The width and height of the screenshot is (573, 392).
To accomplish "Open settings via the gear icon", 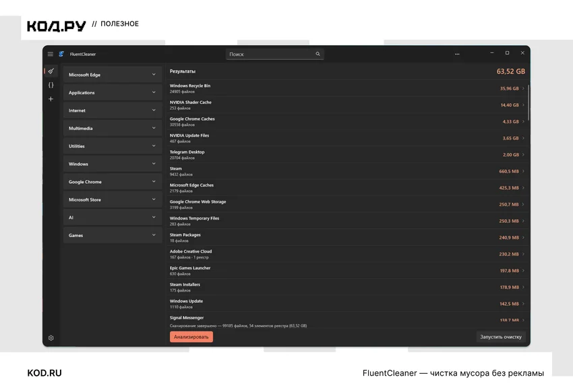I will 51,338.
